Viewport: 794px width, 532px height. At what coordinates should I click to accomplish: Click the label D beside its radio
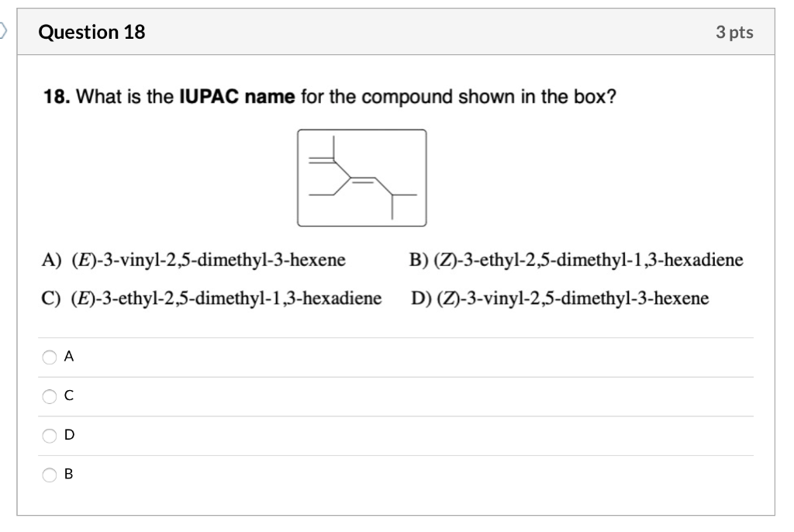tap(70, 436)
